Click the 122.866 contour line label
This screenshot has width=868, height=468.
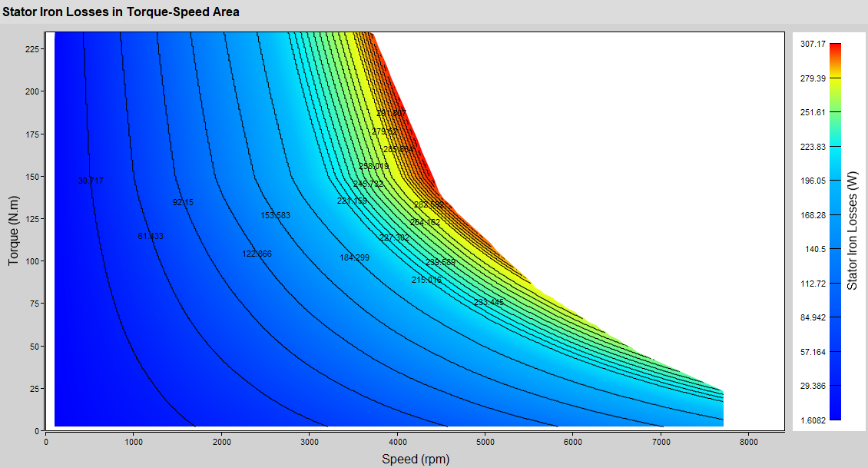pos(257,254)
